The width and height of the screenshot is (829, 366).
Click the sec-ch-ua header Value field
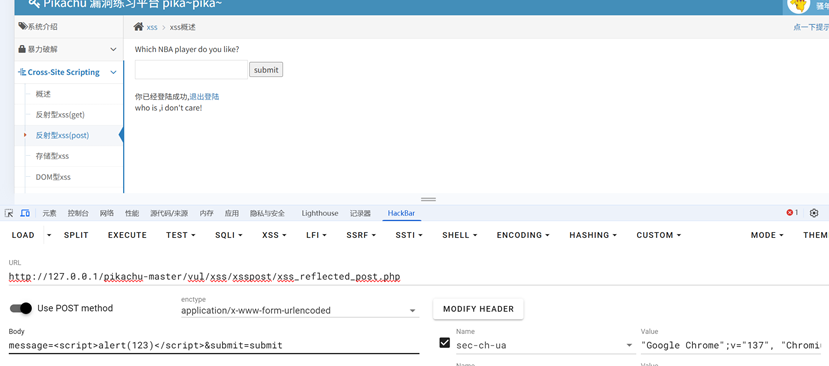(x=731, y=345)
